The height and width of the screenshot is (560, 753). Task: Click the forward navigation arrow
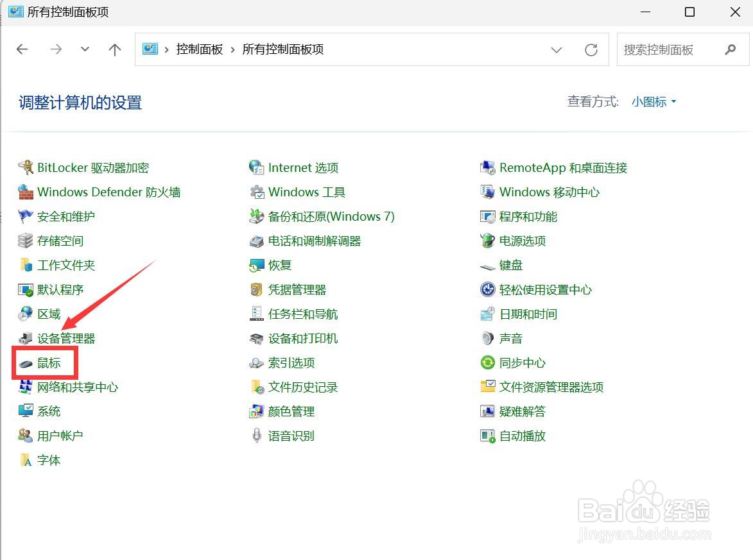click(56, 49)
